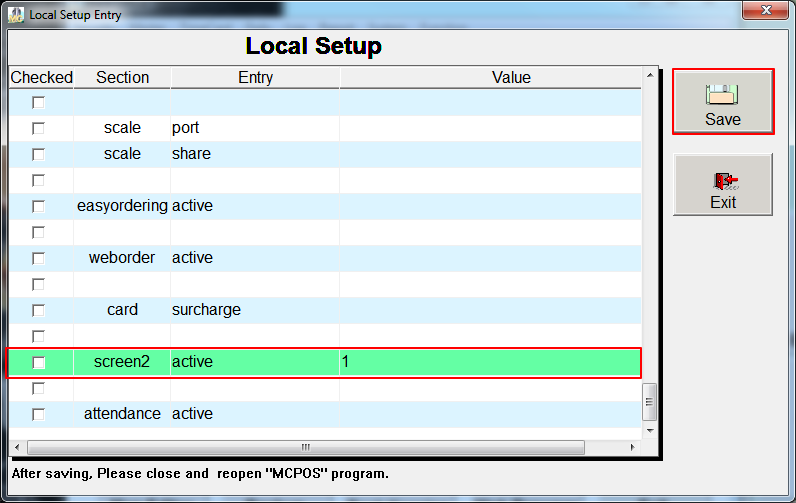This screenshot has height=503, width=796.
Task: Click the horizontal scrollbar left arrow
Action: pos(17,447)
